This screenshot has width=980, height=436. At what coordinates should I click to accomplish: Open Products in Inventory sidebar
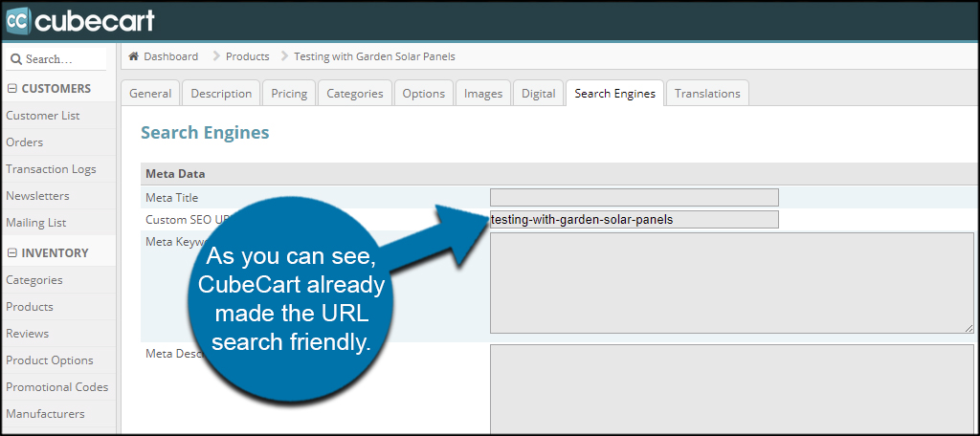click(x=30, y=307)
